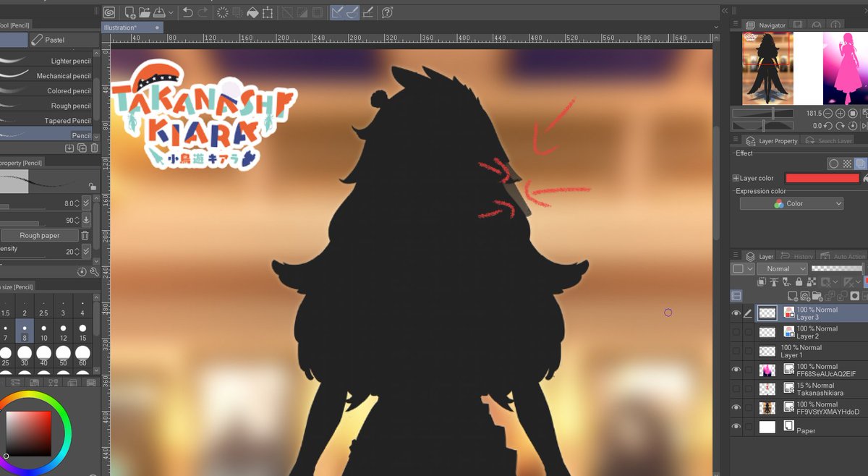Choose brush size preset 4
This screenshot has height=476, width=868.
[x=82, y=307]
